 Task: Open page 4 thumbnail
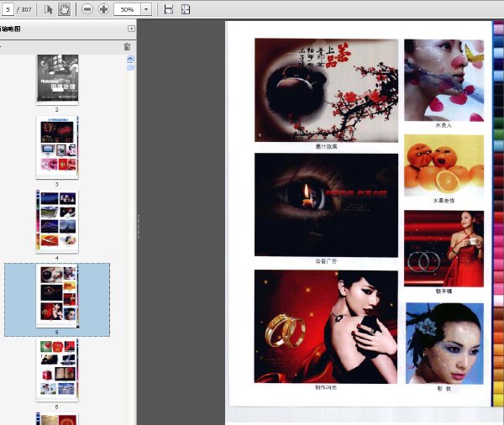tap(57, 222)
